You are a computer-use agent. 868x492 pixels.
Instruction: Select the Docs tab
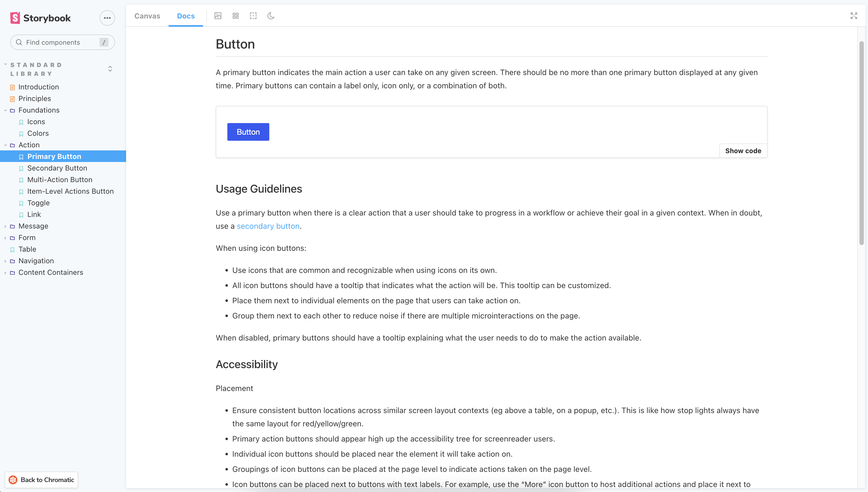click(x=186, y=15)
